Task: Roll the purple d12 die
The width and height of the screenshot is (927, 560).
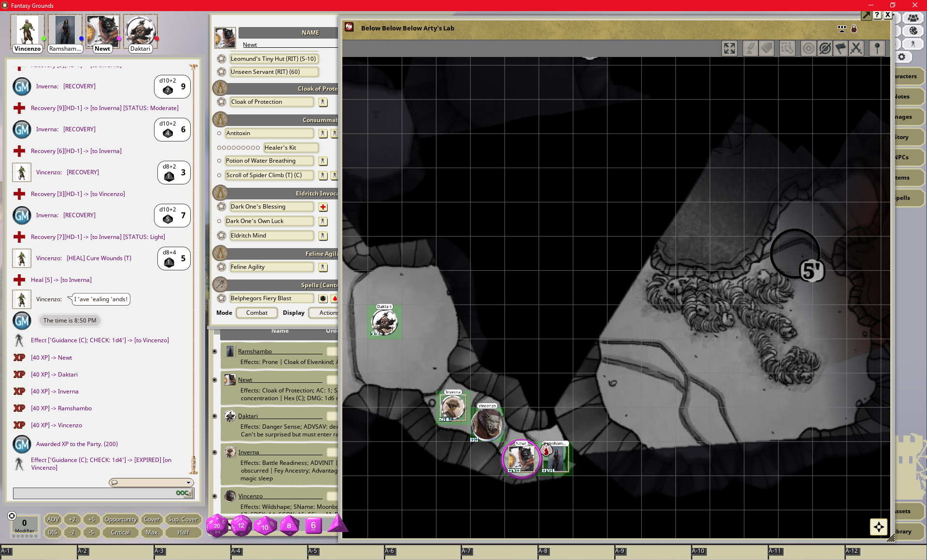Action: (x=241, y=525)
